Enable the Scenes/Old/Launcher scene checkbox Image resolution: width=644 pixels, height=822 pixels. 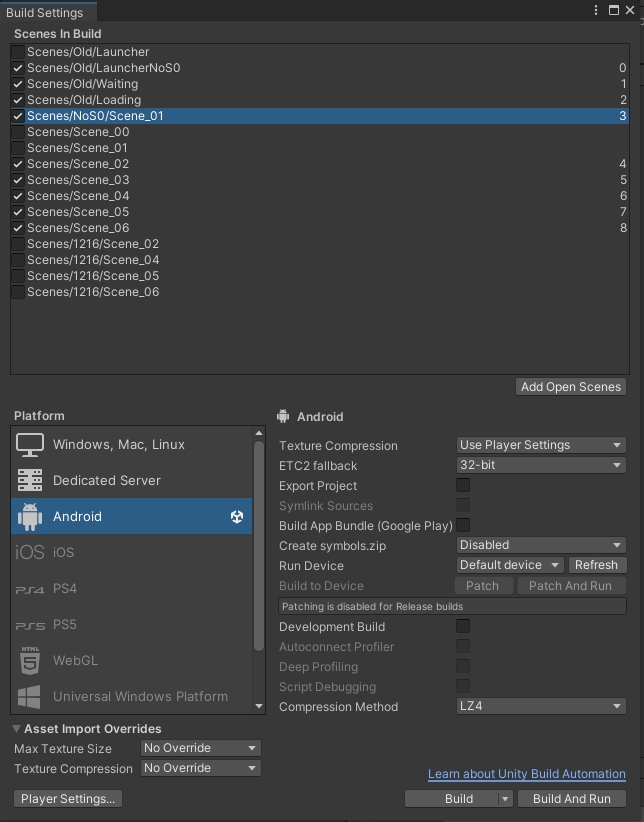(18, 52)
